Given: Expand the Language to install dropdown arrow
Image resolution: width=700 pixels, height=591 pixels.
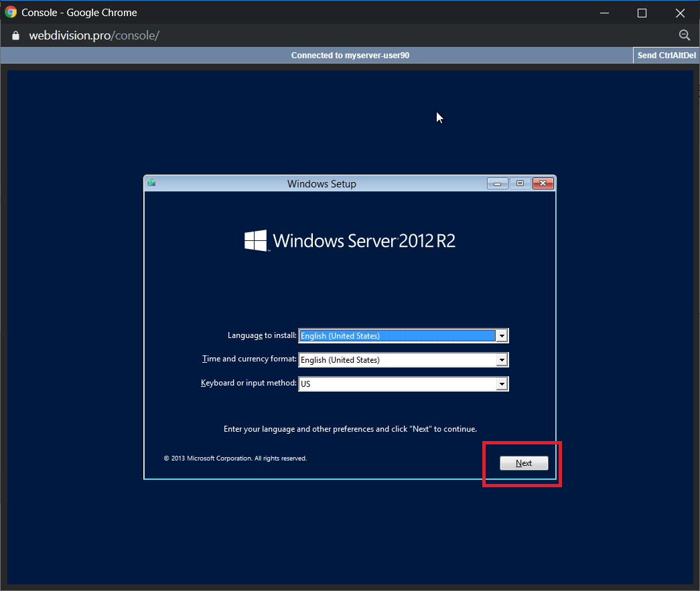Looking at the screenshot, I should click(501, 336).
